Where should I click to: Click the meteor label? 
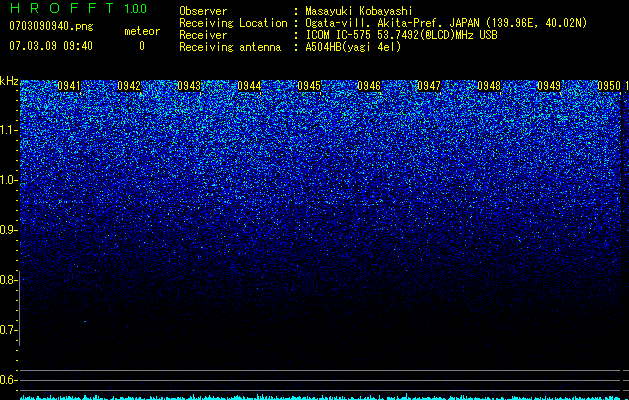[142, 31]
